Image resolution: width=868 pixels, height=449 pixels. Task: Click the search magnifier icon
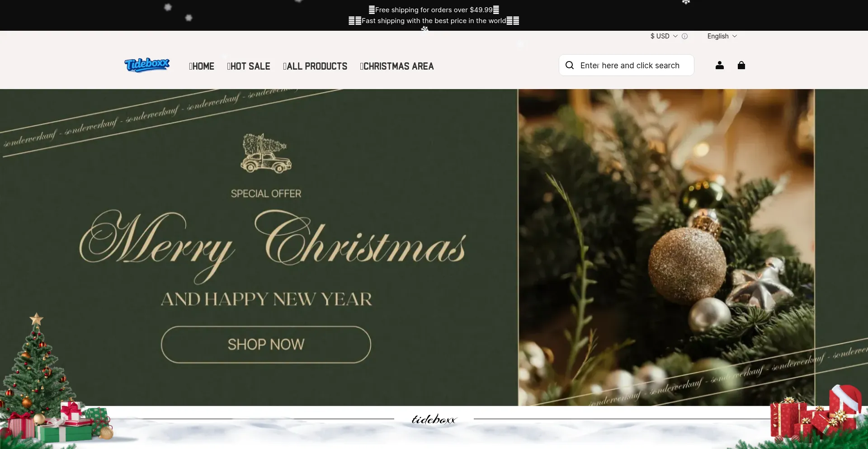(570, 65)
